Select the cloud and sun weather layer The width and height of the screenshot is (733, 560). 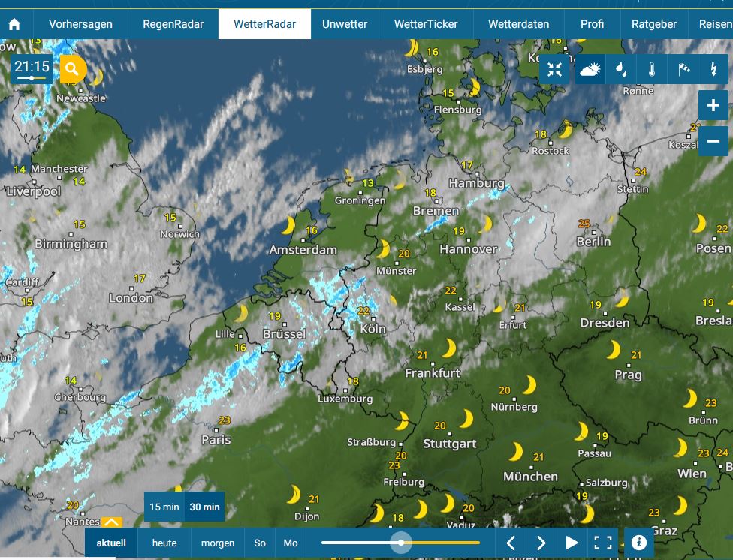(590, 69)
